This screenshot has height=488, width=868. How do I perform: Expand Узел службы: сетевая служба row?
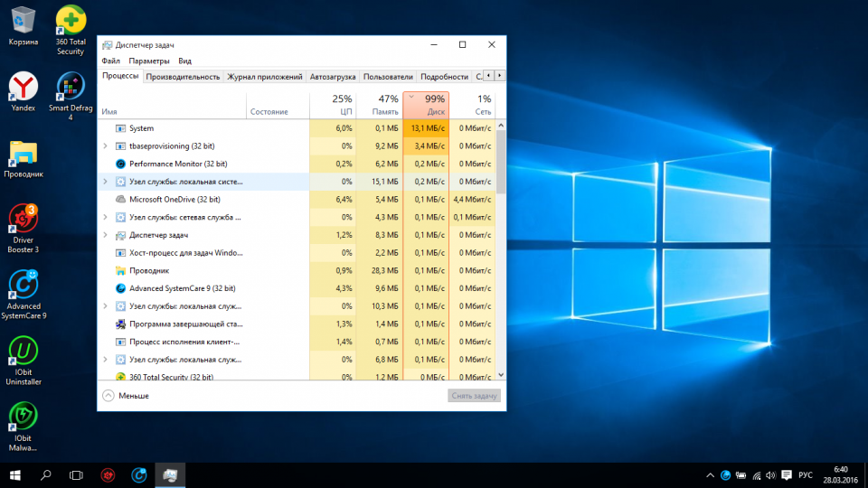(106, 217)
